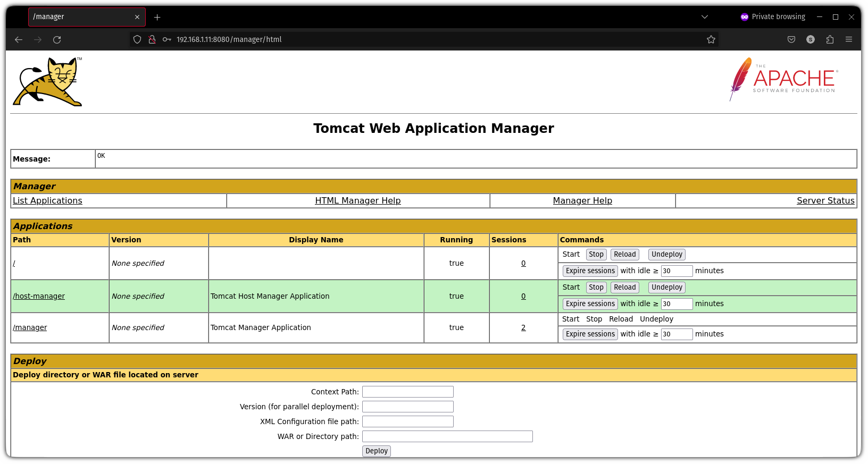Click the tracking protection shield icon
868x464 pixels.
(137, 40)
